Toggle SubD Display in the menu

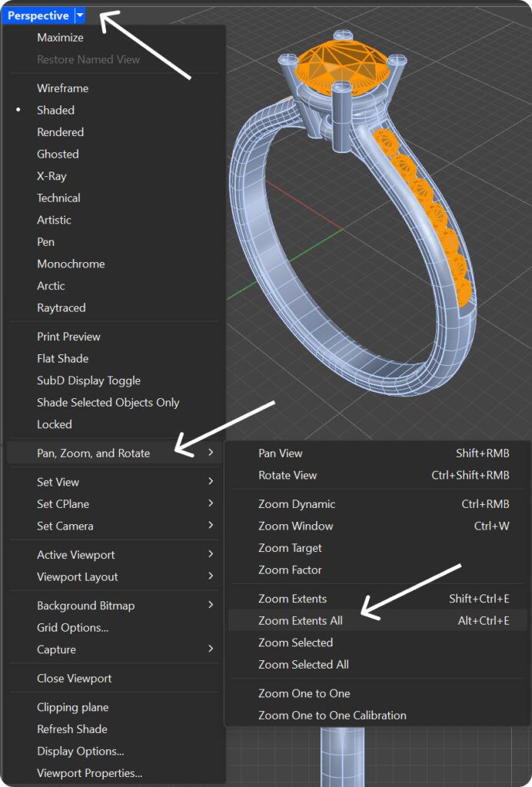click(x=88, y=380)
